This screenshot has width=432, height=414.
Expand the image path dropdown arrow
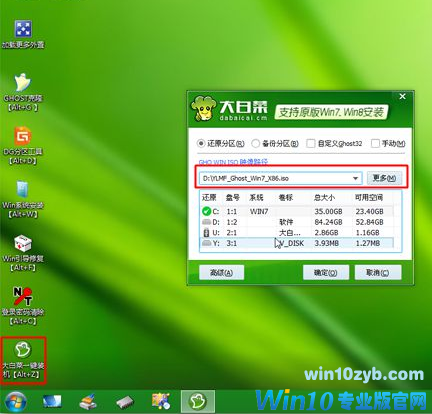coord(356,178)
